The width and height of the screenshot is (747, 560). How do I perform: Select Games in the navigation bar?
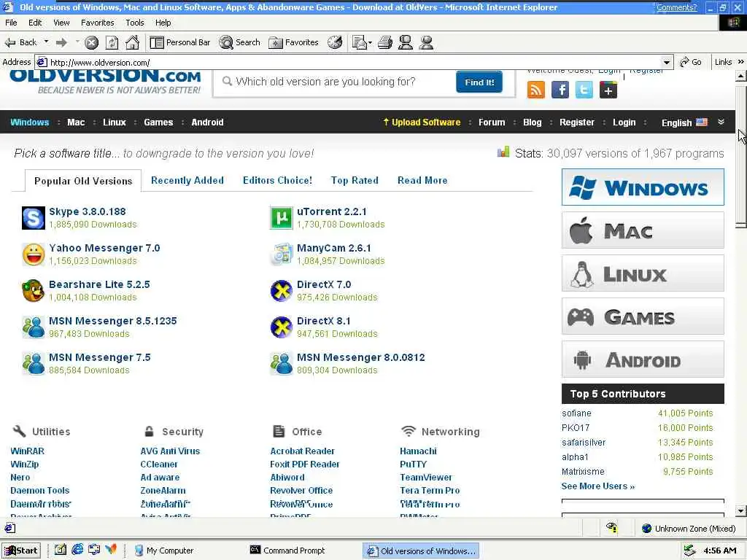pos(158,122)
